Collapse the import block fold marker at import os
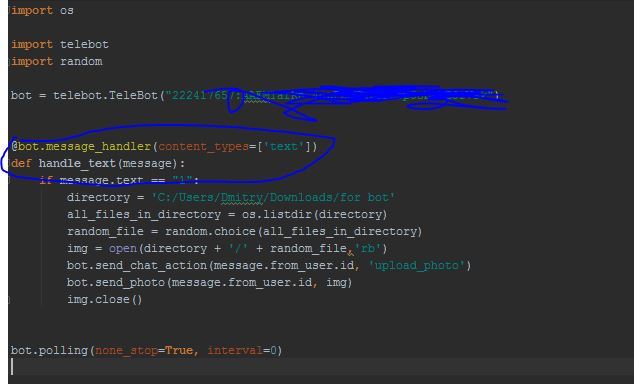The height and width of the screenshot is (384, 634). 9,11
